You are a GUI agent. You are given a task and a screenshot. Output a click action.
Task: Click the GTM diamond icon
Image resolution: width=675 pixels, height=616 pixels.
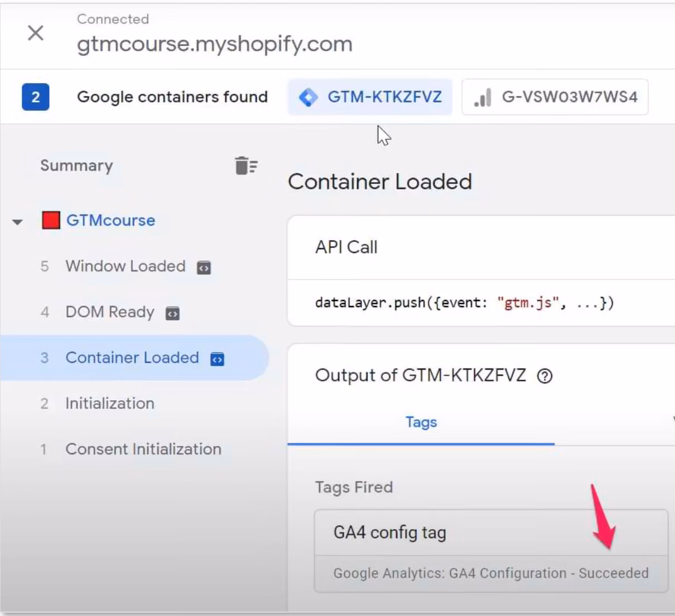point(308,97)
